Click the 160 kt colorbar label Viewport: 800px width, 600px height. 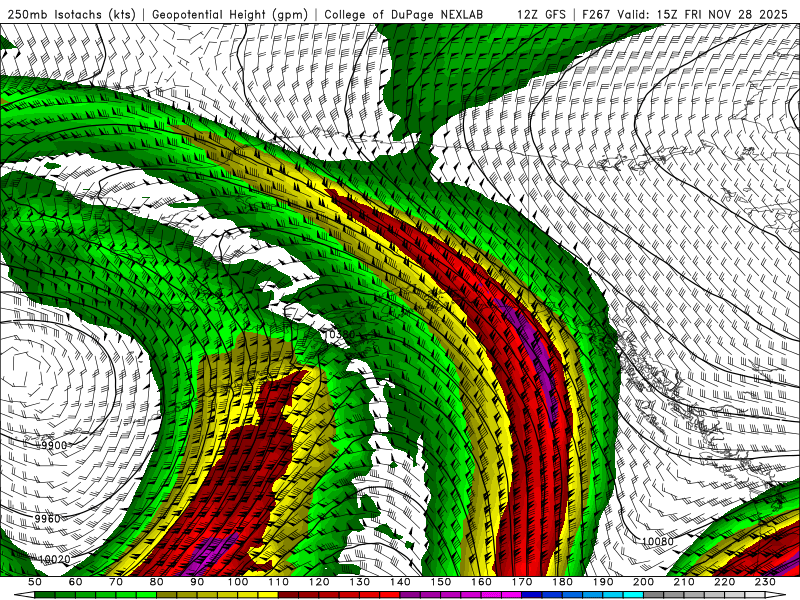pos(481,582)
